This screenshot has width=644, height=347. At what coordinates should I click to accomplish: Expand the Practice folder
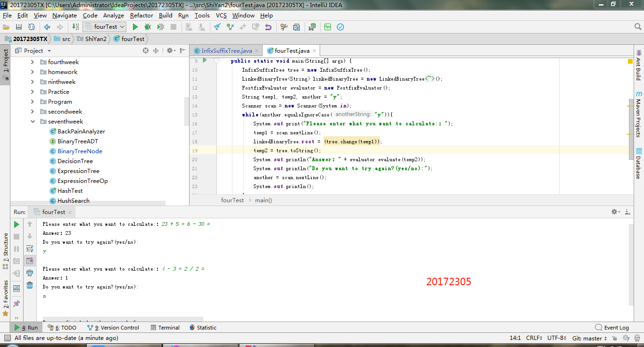33,91
